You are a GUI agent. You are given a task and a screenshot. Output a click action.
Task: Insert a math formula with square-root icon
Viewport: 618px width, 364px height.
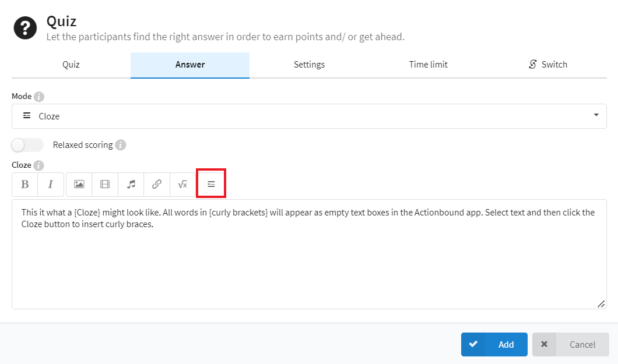pos(182,184)
